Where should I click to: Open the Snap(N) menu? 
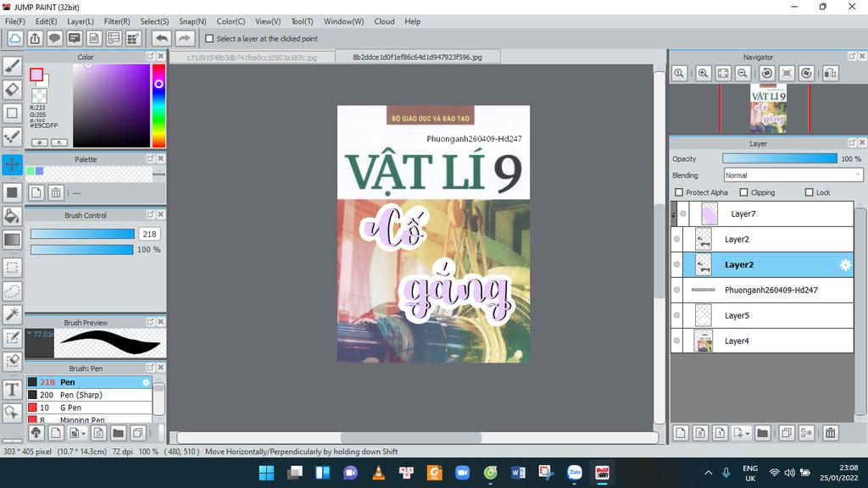(192, 21)
